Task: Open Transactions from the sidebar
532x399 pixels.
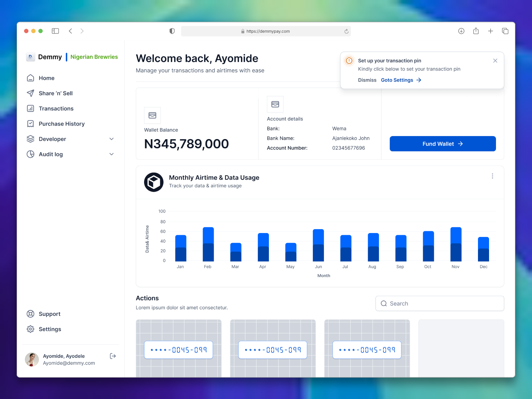Action: pos(56,108)
